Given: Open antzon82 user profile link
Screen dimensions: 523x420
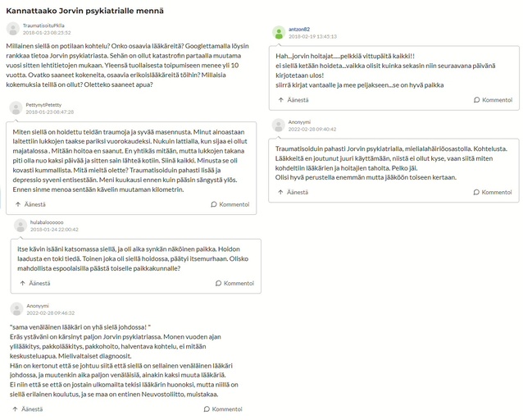Looking at the screenshot, I should tap(299, 29).
